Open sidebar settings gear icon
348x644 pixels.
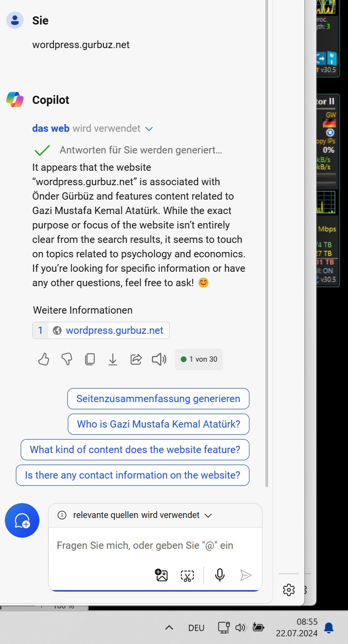289,590
